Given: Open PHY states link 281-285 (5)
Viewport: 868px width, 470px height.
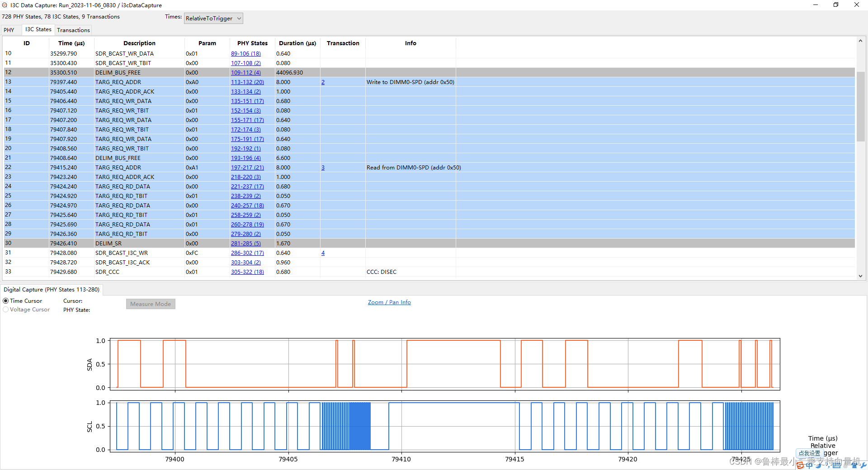Looking at the screenshot, I should coord(245,244).
